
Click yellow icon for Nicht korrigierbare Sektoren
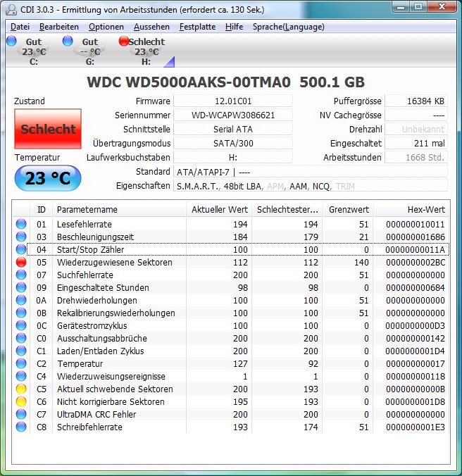tap(21, 401)
